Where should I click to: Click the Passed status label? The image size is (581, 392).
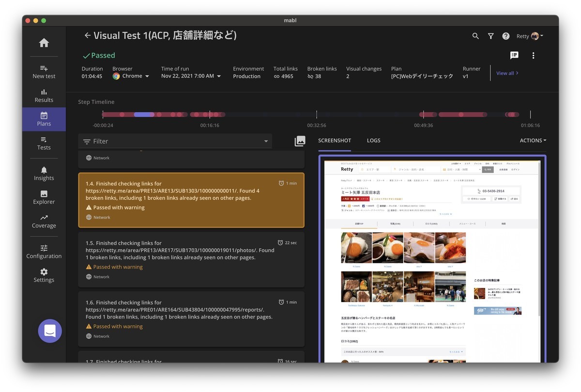click(99, 56)
